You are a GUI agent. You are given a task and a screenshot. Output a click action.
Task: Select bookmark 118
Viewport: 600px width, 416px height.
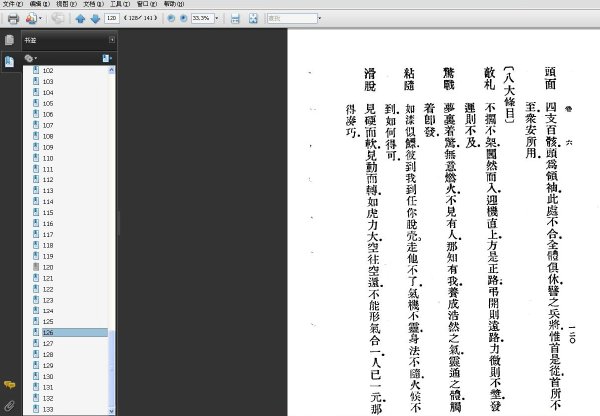point(48,245)
